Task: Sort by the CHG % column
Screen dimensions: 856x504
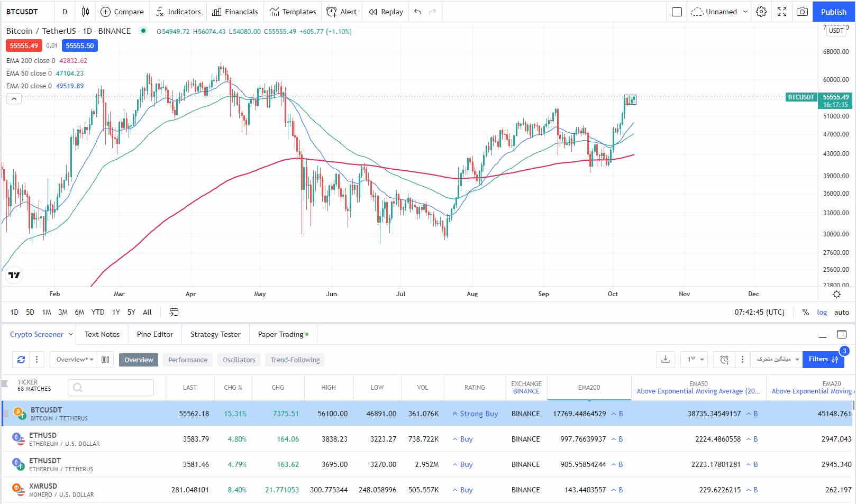Action: click(233, 388)
